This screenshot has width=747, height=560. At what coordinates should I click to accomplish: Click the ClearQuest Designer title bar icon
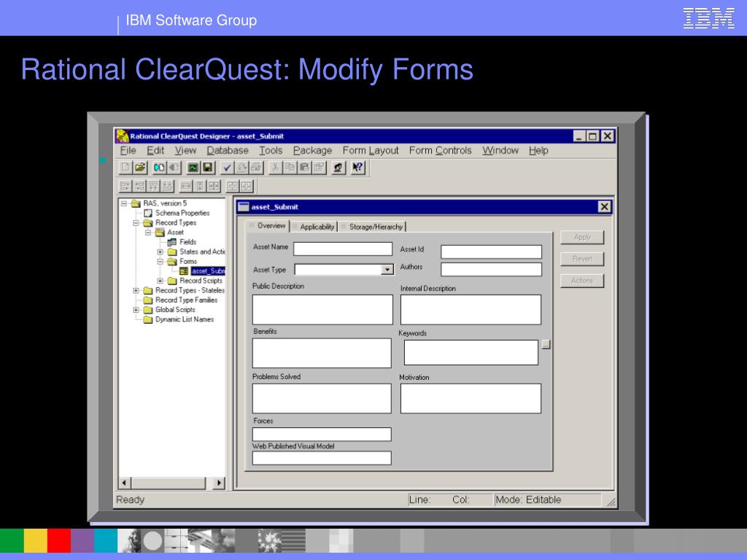pyautogui.click(x=123, y=136)
